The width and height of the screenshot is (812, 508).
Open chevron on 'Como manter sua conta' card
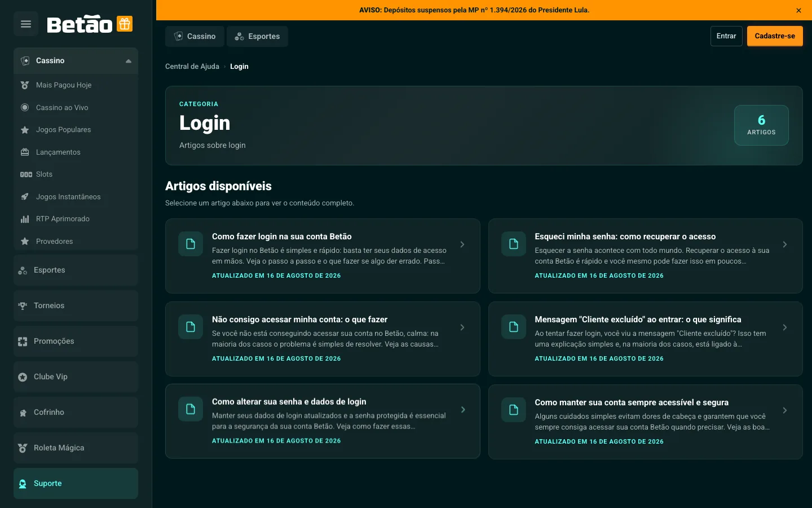(x=785, y=410)
